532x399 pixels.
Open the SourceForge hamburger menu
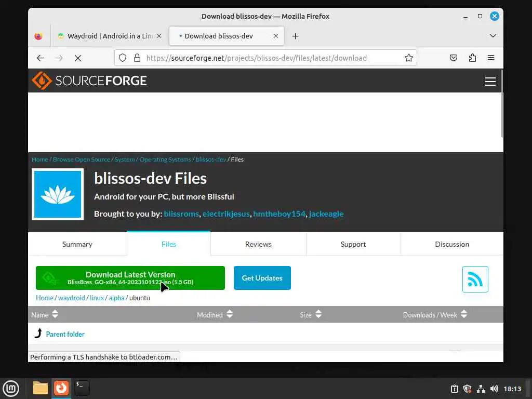(490, 82)
